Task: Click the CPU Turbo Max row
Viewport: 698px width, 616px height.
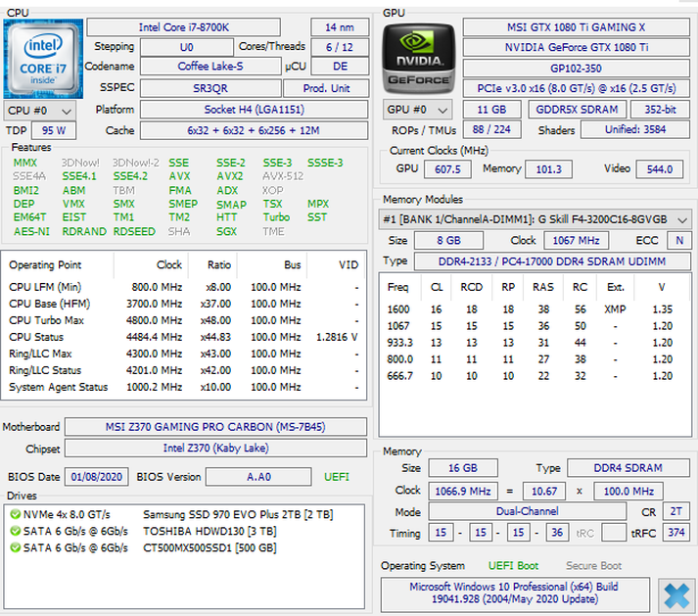Action: (x=183, y=320)
